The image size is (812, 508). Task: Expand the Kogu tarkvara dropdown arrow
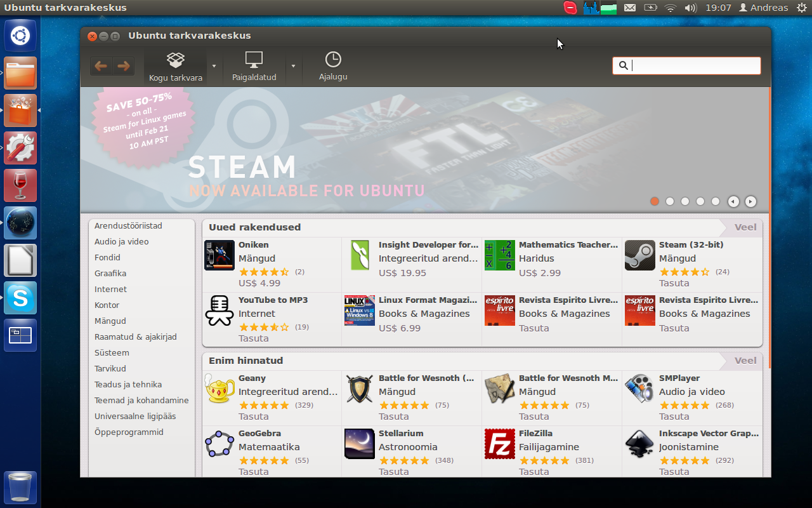pyautogui.click(x=214, y=66)
